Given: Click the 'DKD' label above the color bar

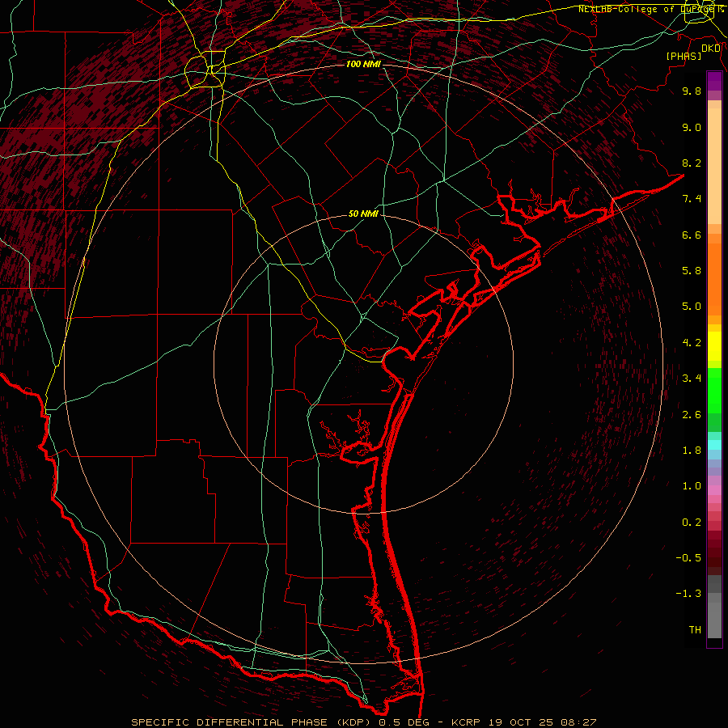Looking at the screenshot, I should pyautogui.click(x=710, y=49).
